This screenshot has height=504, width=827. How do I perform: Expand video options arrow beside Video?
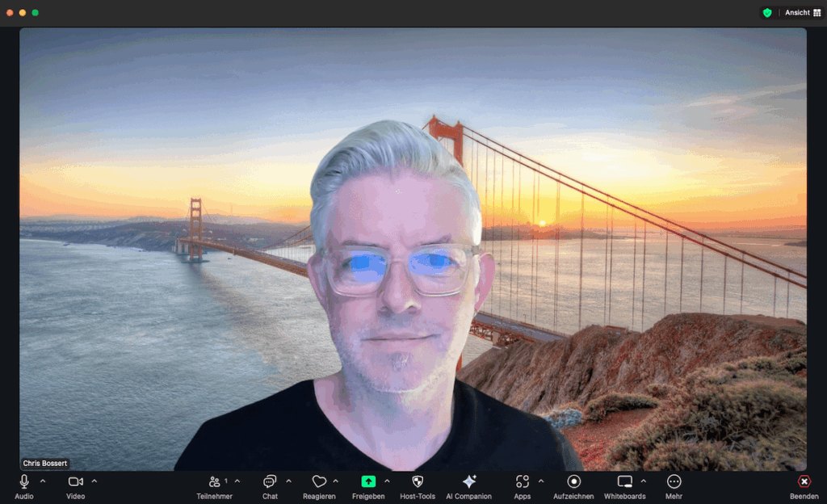[x=94, y=481]
